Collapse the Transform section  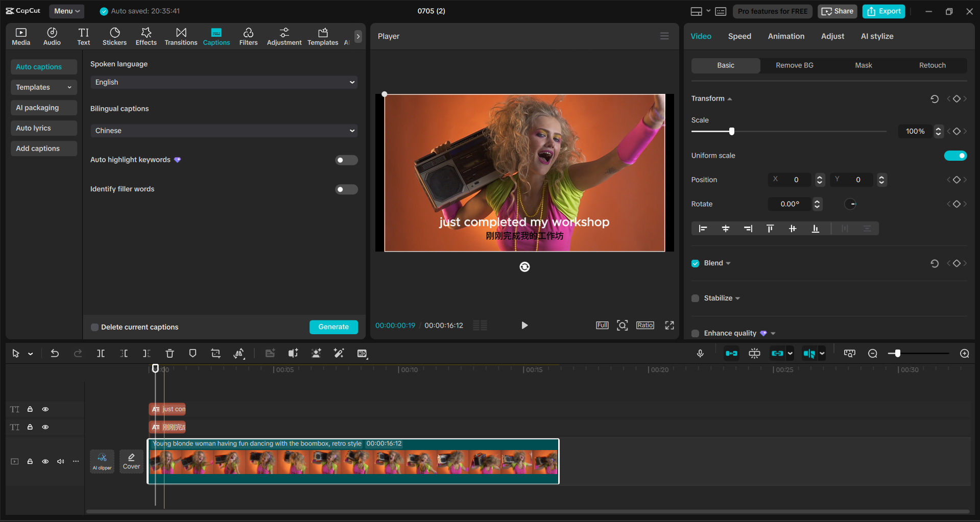(730, 99)
